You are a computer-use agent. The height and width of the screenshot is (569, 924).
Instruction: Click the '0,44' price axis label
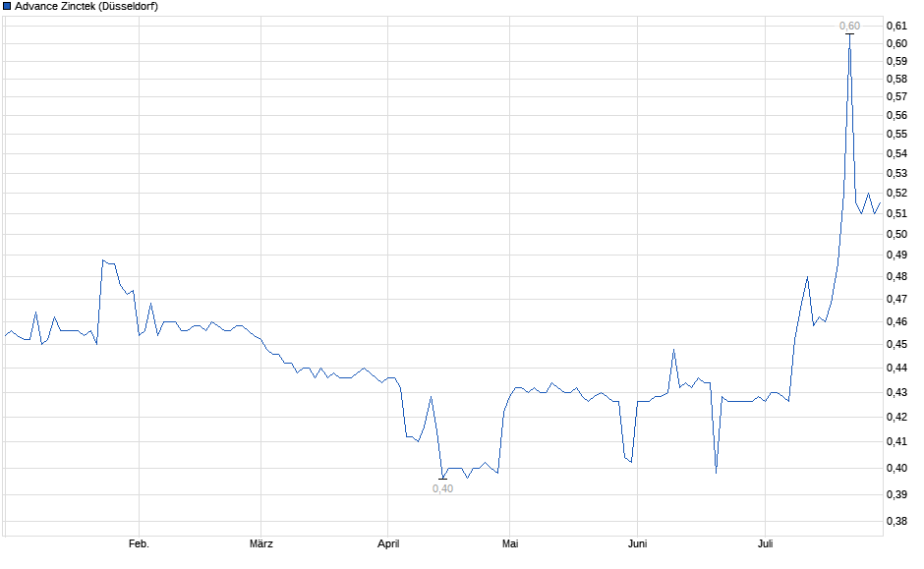coord(896,369)
